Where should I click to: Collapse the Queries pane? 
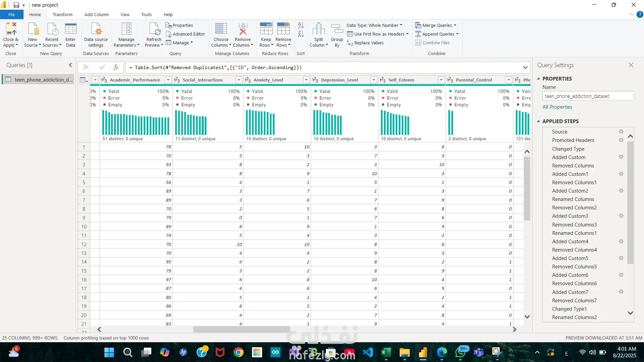tap(70, 65)
